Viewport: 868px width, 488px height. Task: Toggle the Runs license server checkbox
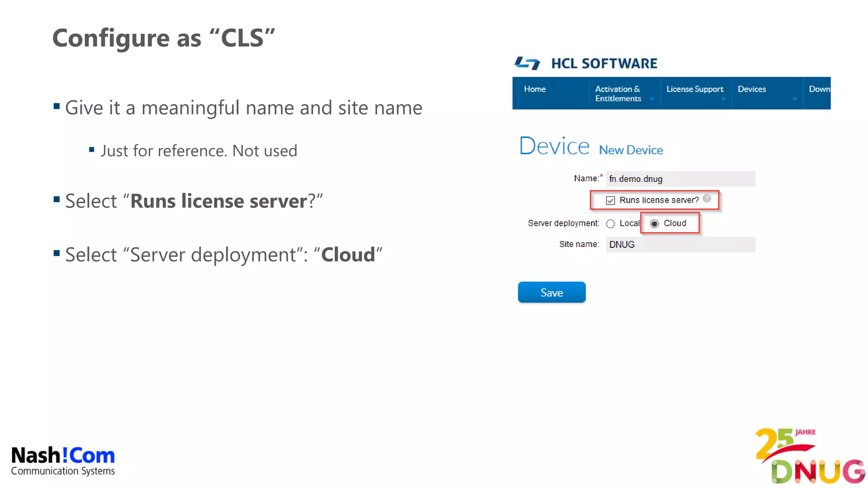[610, 200]
